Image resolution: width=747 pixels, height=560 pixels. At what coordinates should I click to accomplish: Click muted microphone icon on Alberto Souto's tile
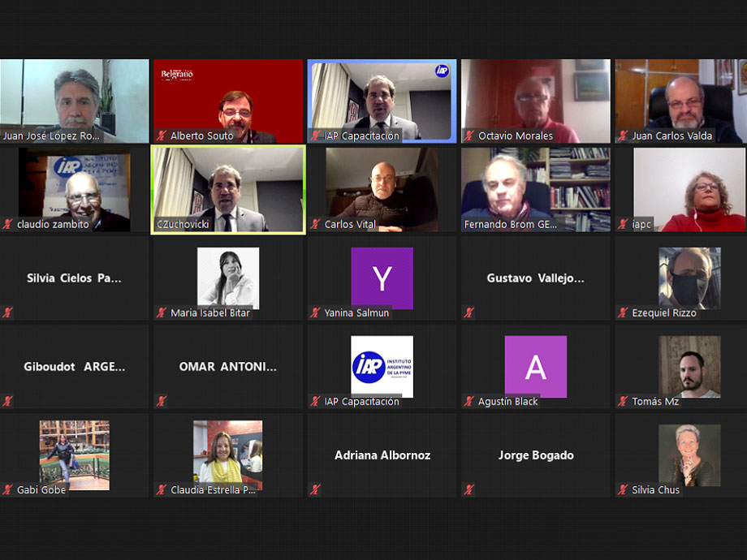[162, 136]
